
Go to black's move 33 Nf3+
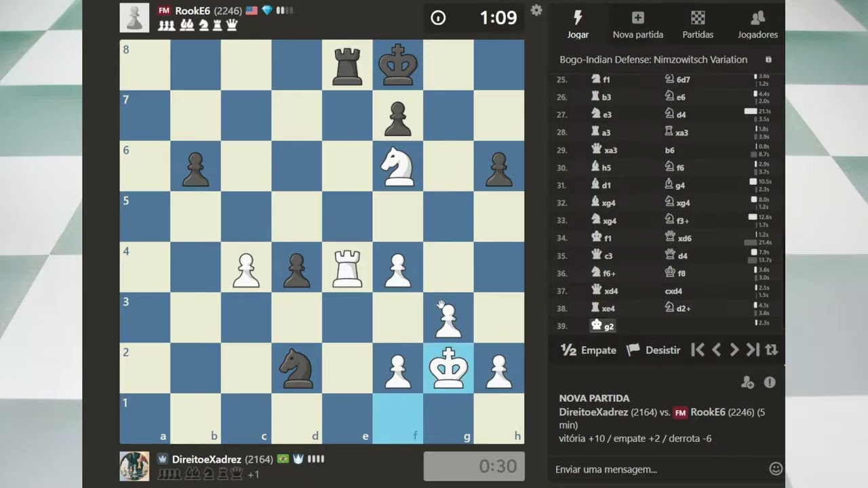pos(677,220)
